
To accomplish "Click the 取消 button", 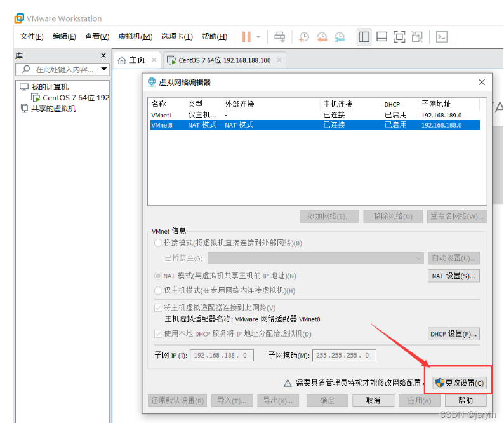I will click(x=373, y=401).
